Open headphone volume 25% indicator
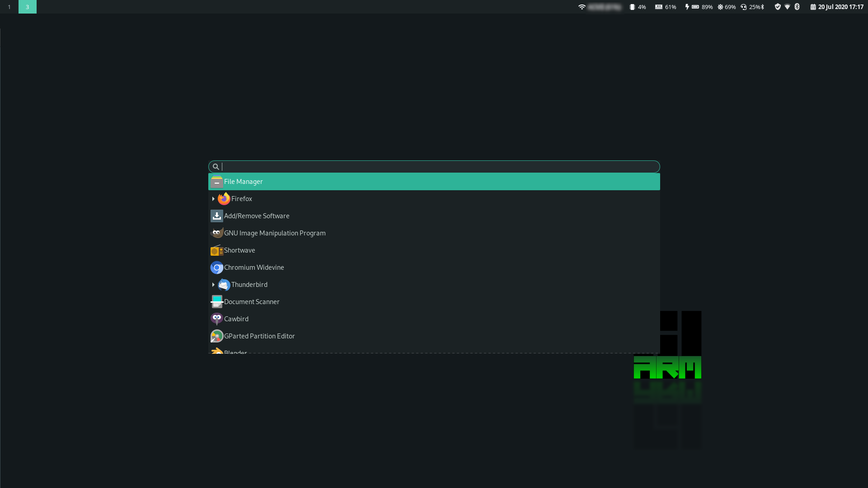The image size is (868, 488). tap(751, 7)
